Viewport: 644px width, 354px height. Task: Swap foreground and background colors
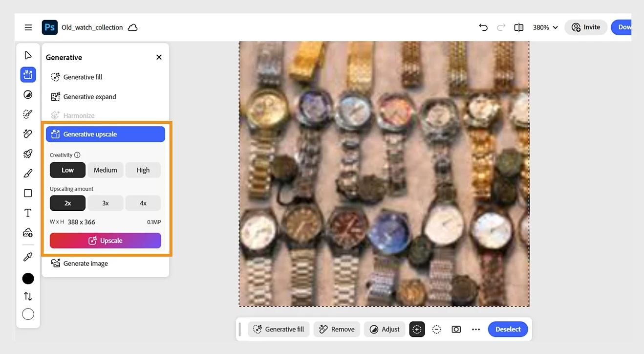pos(28,296)
